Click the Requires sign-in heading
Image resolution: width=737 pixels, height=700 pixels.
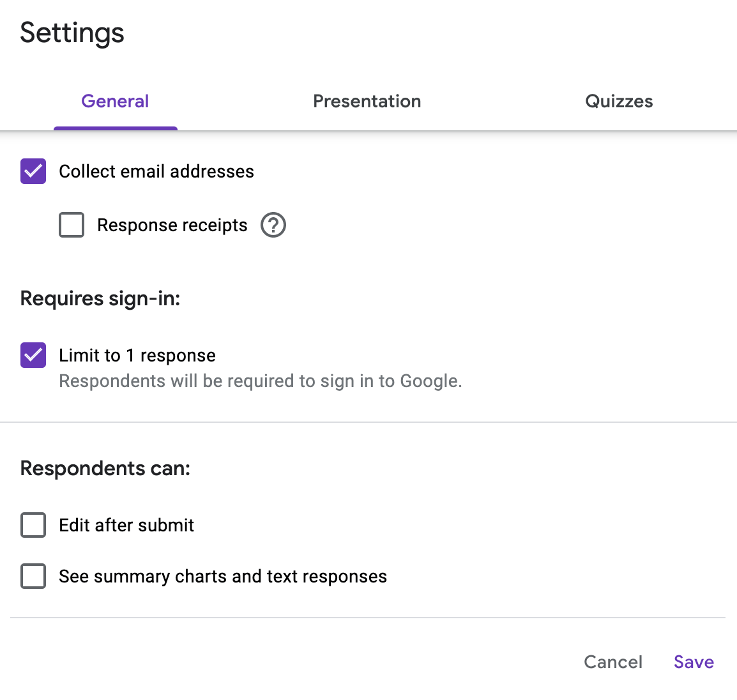[100, 298]
